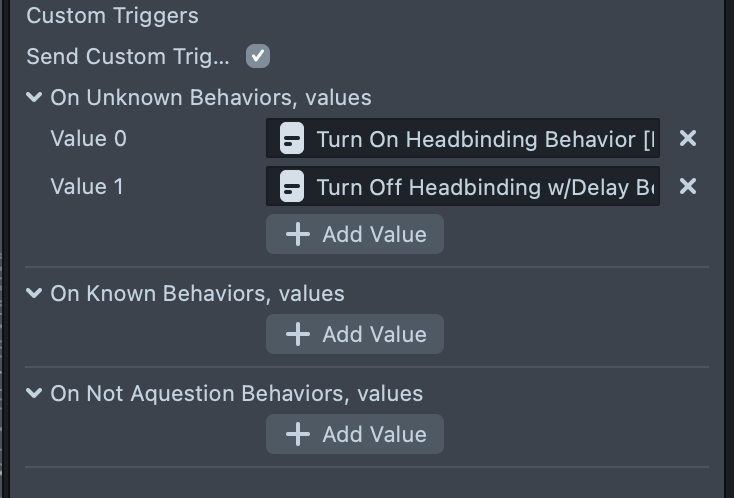This screenshot has width=734, height=498.
Task: Click plus icon under On Unknown Behaviors
Action: tap(298, 234)
